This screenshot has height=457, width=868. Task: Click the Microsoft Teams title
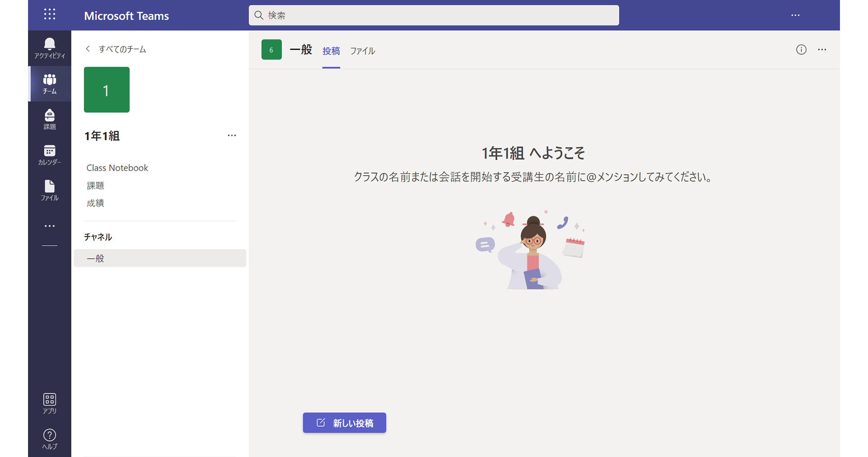tap(127, 16)
